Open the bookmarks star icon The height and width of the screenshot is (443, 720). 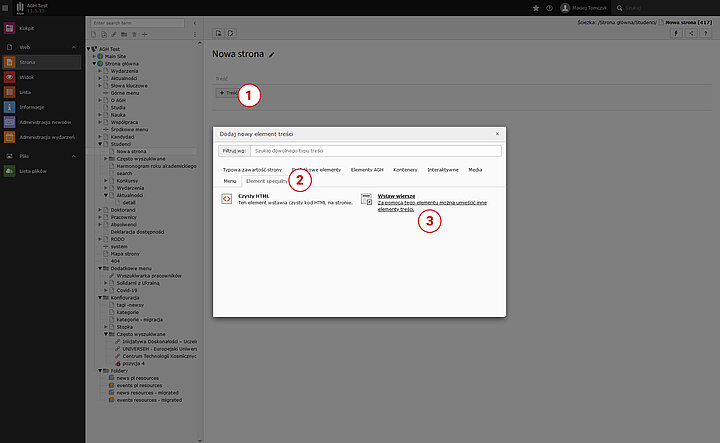click(533, 7)
